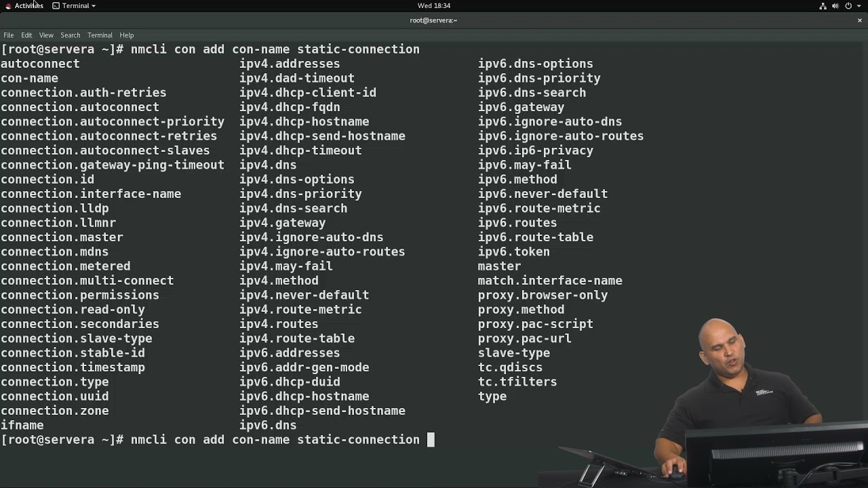The image size is (868, 488).
Task: Click 'ipv4.gateway' entry
Action: pyautogui.click(x=282, y=223)
